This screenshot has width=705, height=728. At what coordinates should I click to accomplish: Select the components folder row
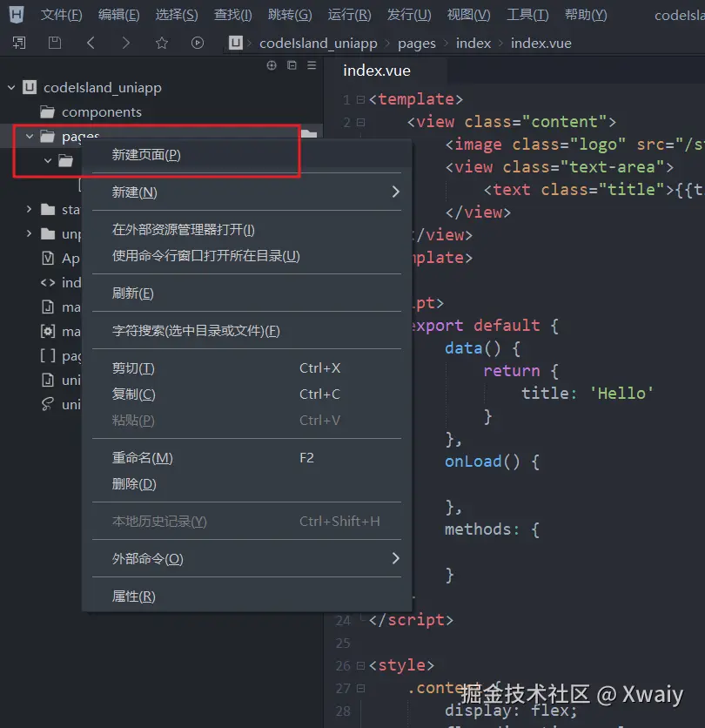pyautogui.click(x=161, y=111)
